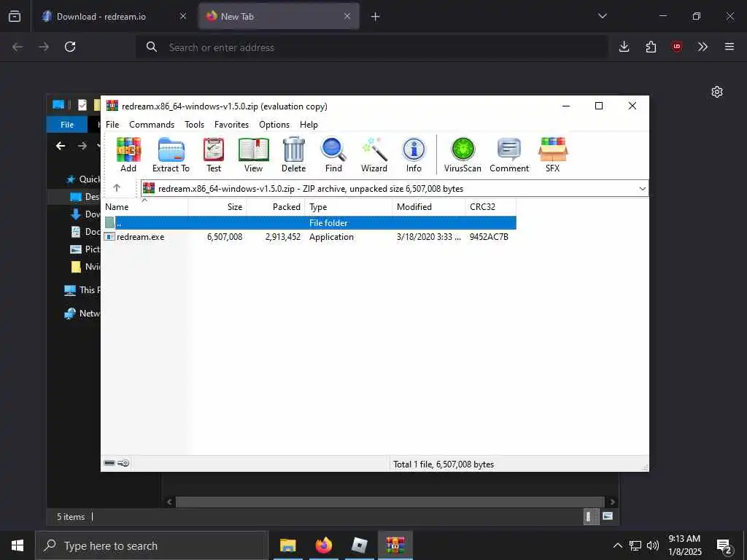Screen dimensions: 747x560
Task: Go up one level in WinRAR
Action: coord(117,188)
